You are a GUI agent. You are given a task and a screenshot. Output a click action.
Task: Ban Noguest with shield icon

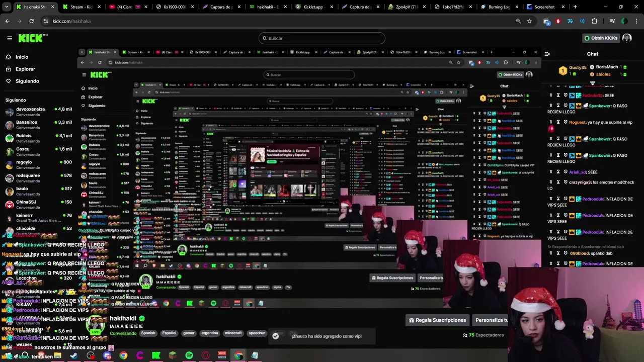coord(566,122)
